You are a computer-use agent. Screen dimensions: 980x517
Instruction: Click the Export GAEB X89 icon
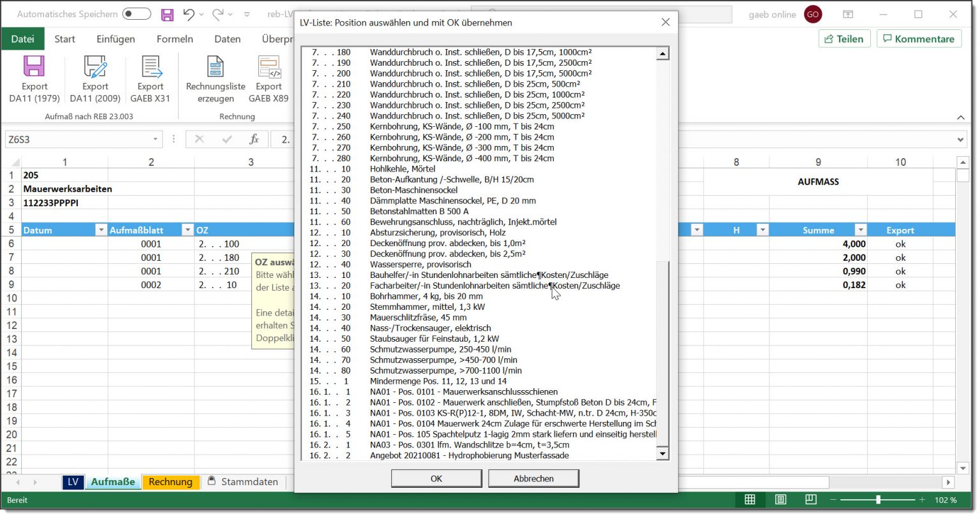pos(269,78)
